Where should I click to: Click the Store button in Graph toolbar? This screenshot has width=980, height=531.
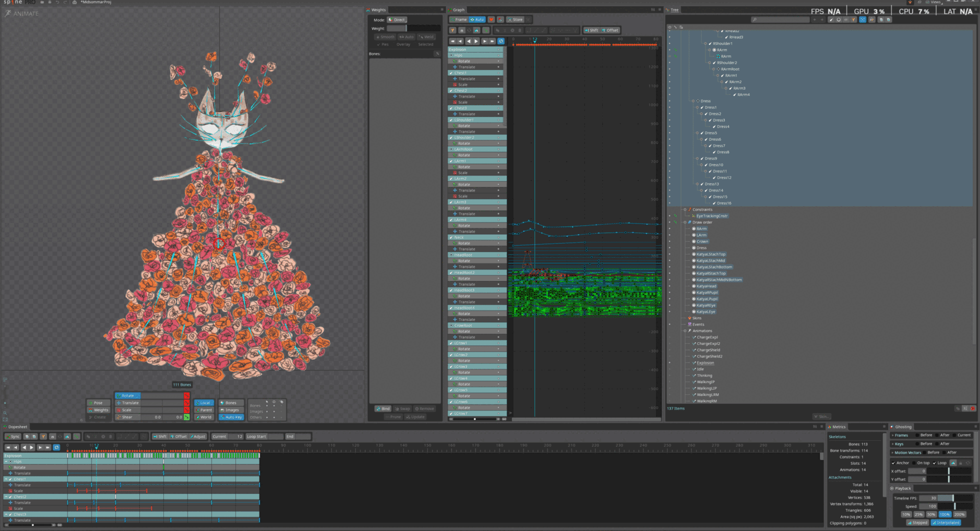tap(516, 20)
